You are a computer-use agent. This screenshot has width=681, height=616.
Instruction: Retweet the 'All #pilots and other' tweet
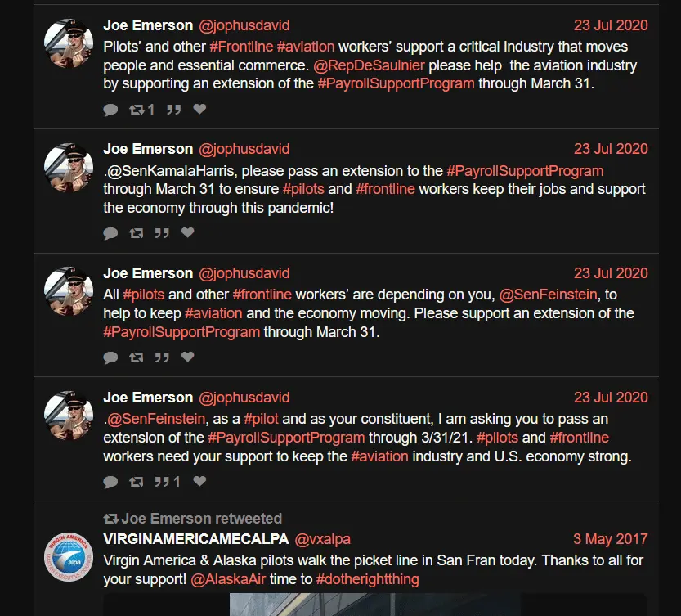tap(136, 357)
